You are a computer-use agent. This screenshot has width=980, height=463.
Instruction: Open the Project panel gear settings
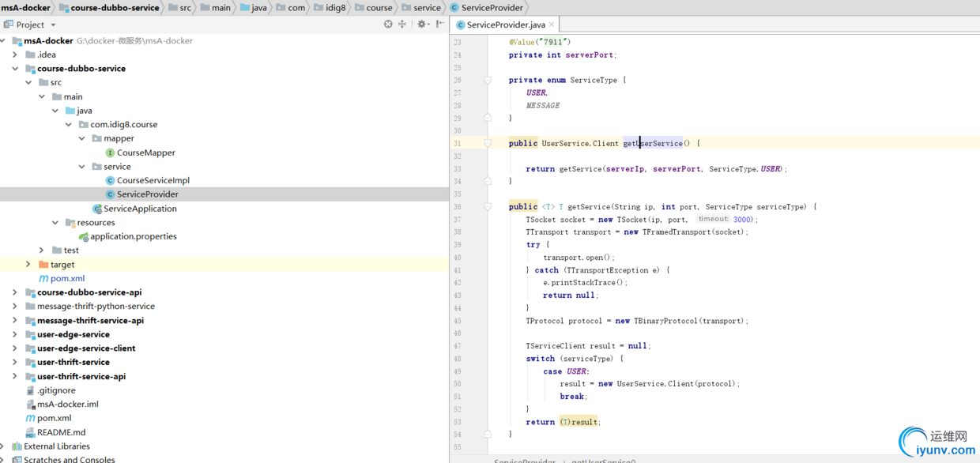tap(422, 24)
